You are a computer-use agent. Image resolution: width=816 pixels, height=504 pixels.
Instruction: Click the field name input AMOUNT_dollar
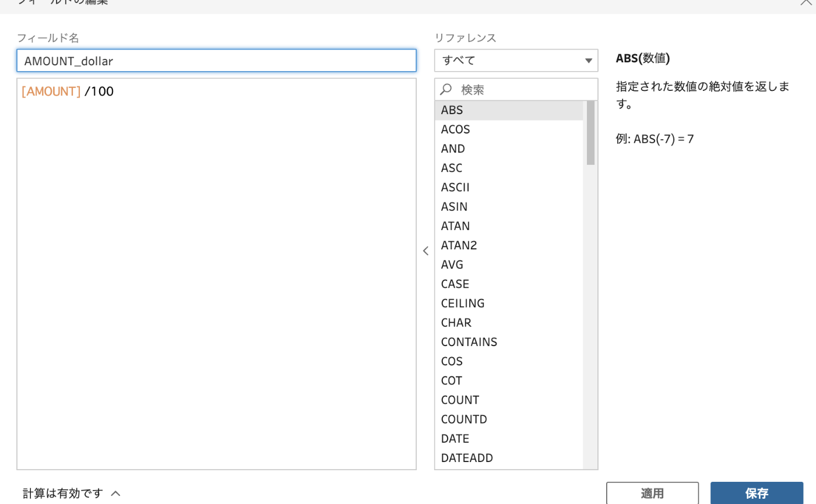tap(217, 61)
